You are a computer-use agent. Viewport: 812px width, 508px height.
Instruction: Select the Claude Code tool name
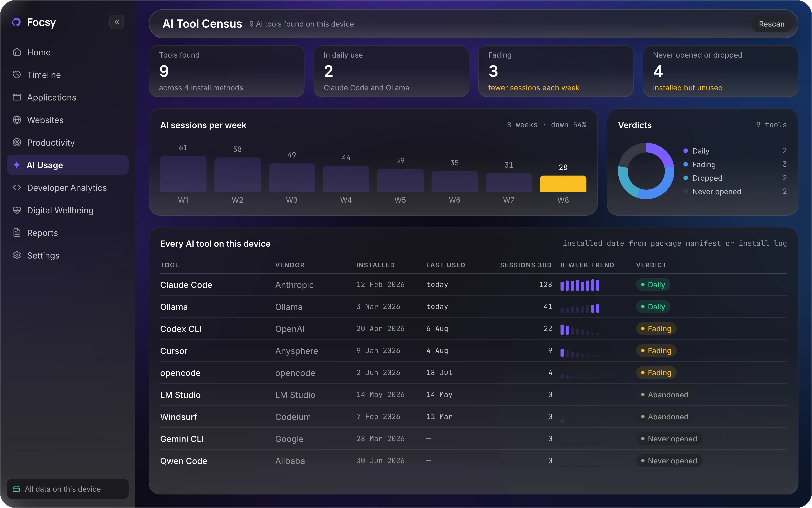[186, 284]
